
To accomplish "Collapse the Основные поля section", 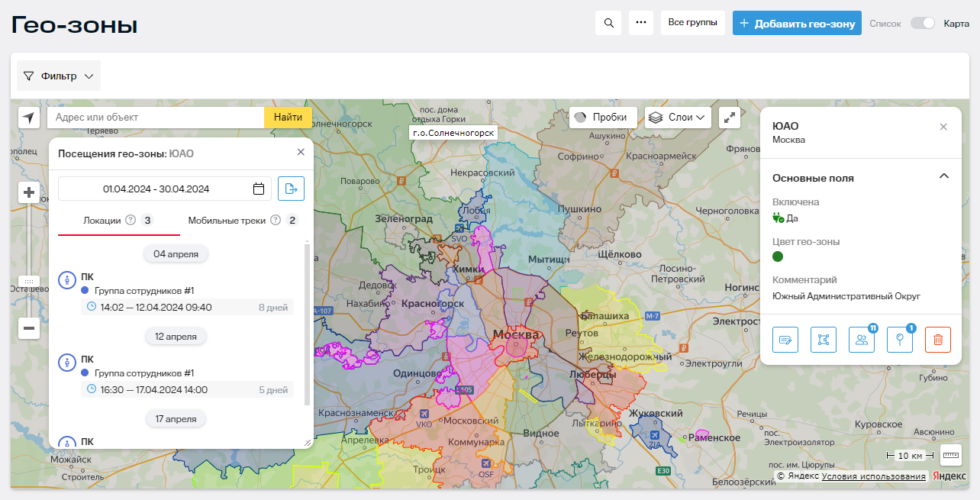I will pos(943,177).
